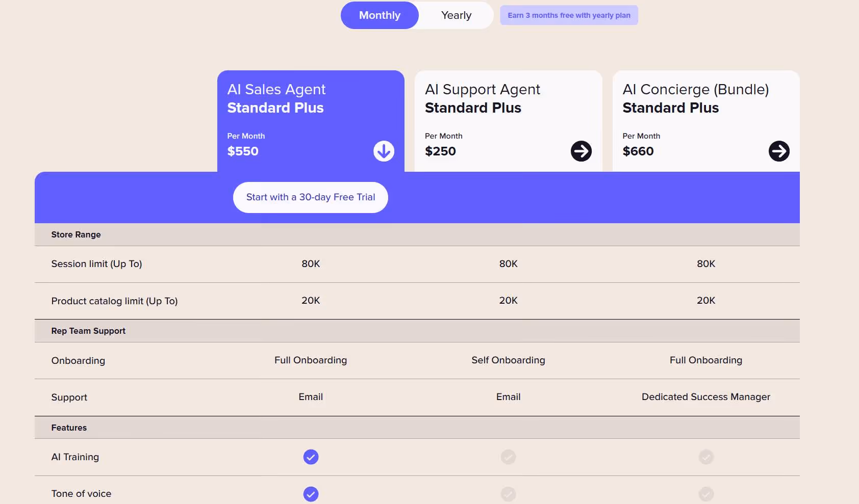Collapse the Features section header
This screenshot has width=859, height=504.
[417, 428]
